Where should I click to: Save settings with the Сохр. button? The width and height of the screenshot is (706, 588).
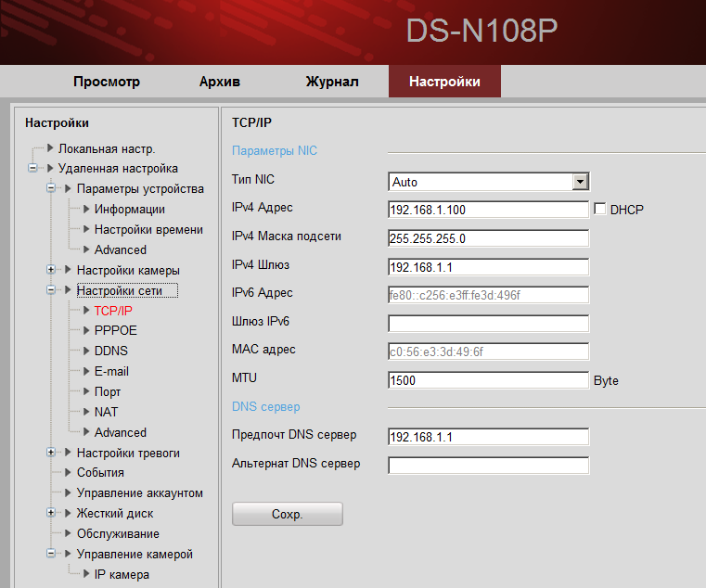tap(288, 514)
